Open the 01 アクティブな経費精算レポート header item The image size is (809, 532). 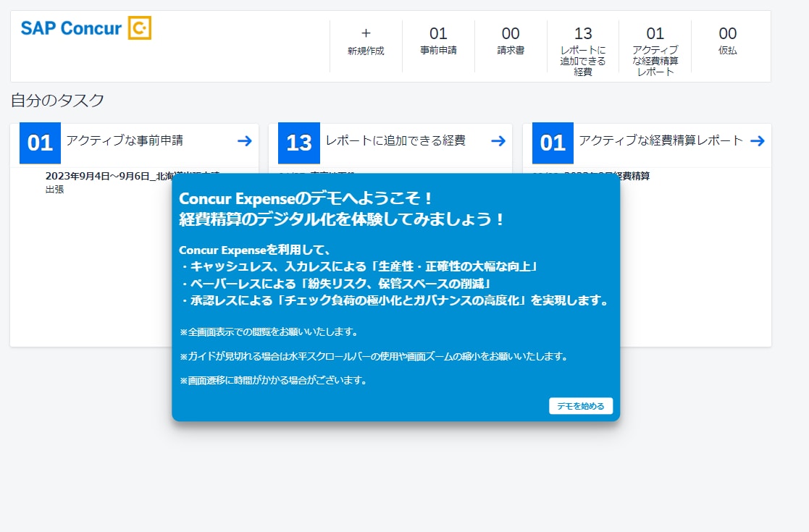pos(655,51)
